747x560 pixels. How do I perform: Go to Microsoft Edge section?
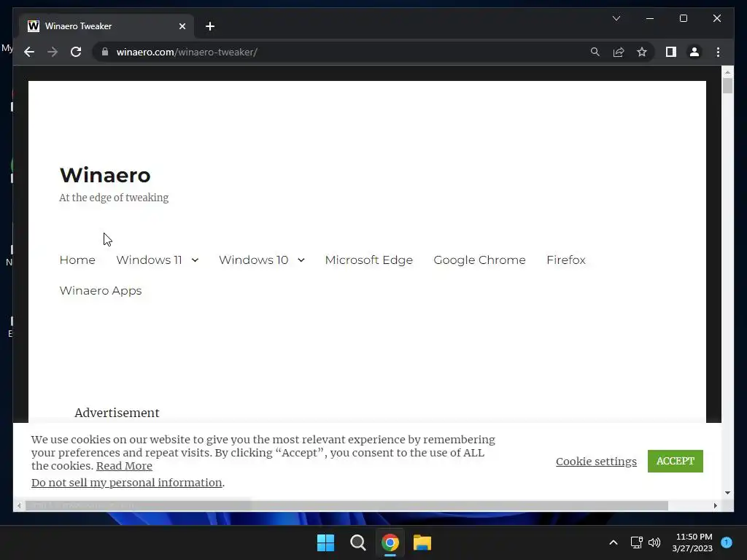pyautogui.click(x=368, y=260)
